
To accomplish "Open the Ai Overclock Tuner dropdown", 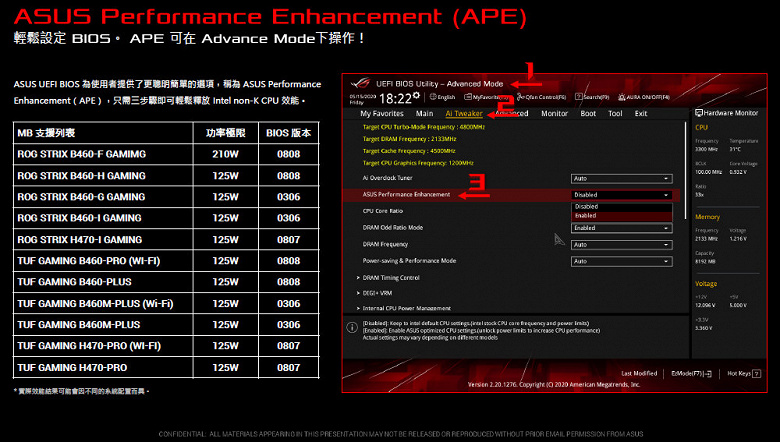I will tap(621, 178).
